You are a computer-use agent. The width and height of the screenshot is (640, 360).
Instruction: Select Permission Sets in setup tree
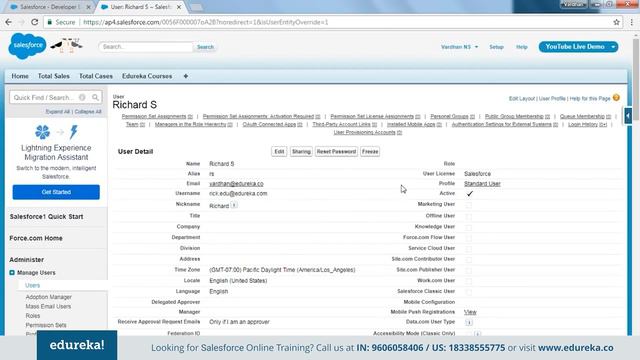point(46,325)
